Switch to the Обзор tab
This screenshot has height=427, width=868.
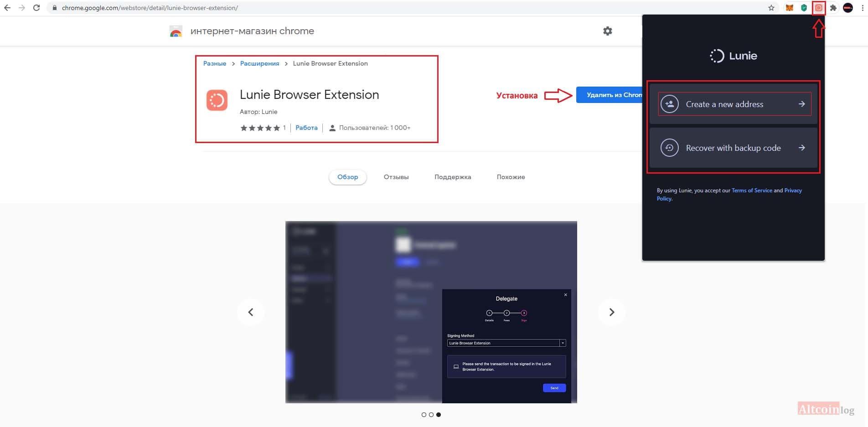click(x=348, y=177)
